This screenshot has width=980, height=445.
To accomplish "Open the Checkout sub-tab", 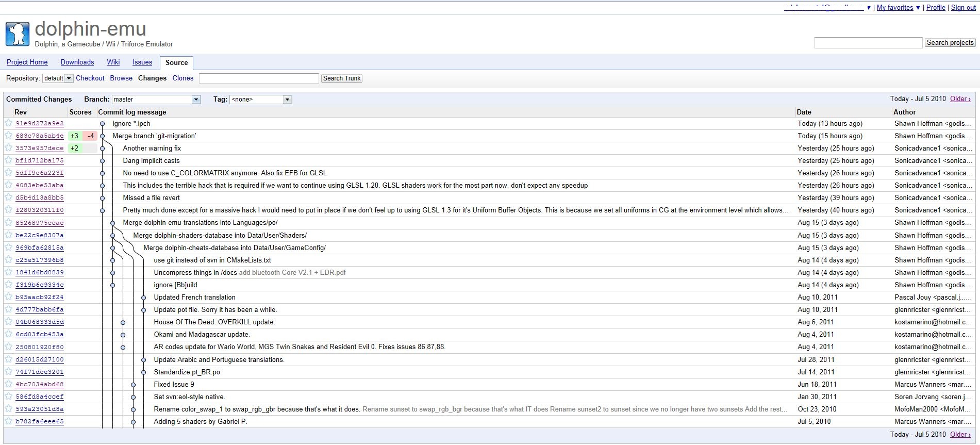I will coord(90,78).
